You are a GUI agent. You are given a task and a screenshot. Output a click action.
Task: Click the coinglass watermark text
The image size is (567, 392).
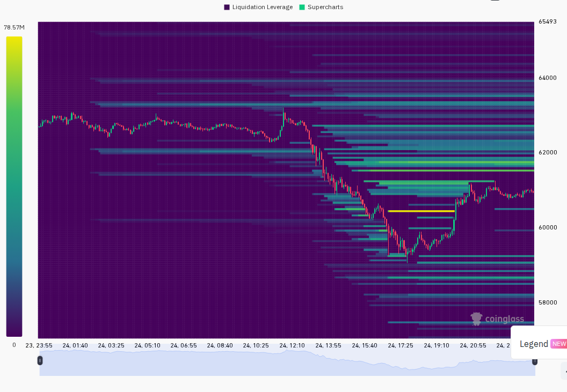pos(504,319)
